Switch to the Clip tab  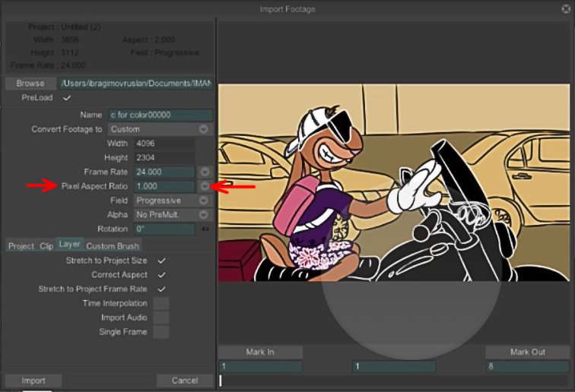pyautogui.click(x=46, y=246)
